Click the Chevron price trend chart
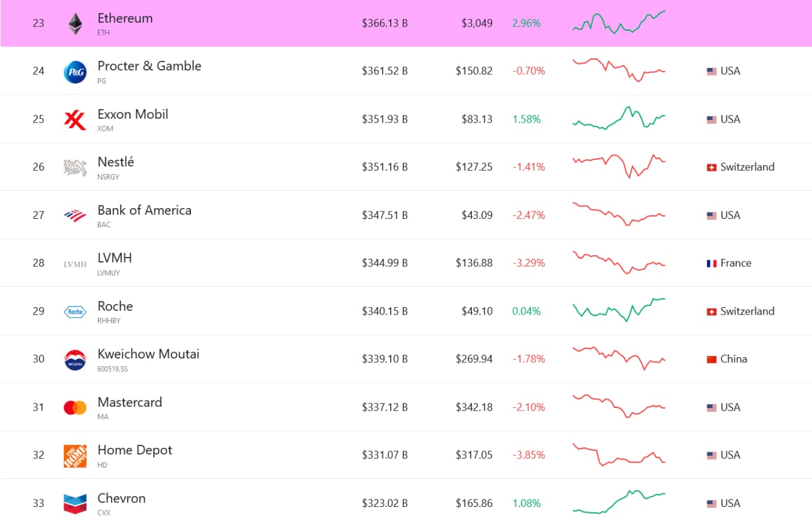 click(x=619, y=501)
